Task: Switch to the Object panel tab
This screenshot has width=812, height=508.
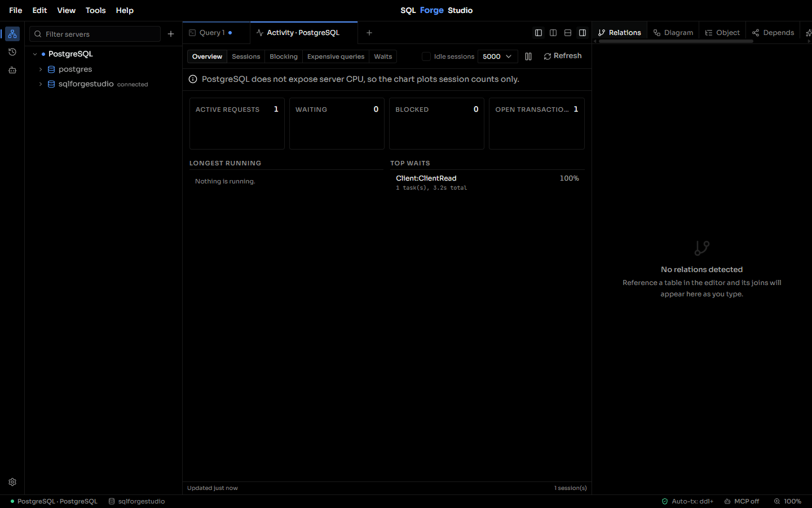Action: [x=722, y=33]
